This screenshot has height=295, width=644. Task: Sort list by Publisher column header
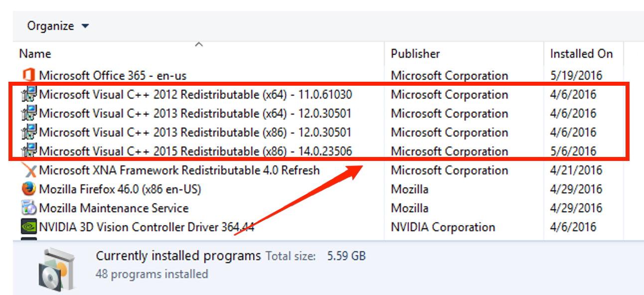coord(415,54)
